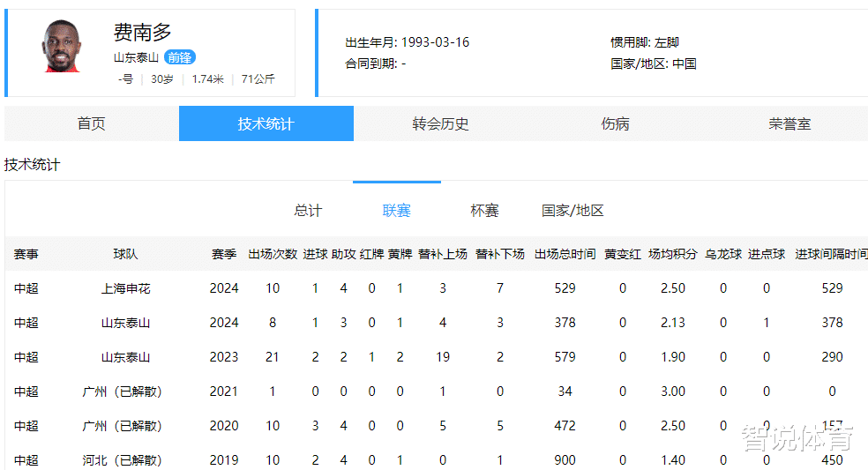Viewport: 868px width, 470px height.
Task: Click the 71公斤 weight text
Action: (258, 79)
